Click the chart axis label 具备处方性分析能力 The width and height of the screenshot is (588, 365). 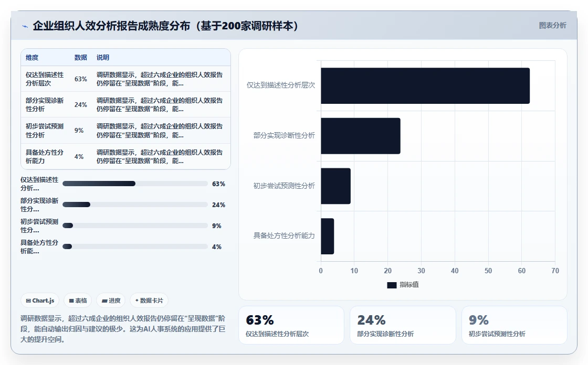[284, 235]
